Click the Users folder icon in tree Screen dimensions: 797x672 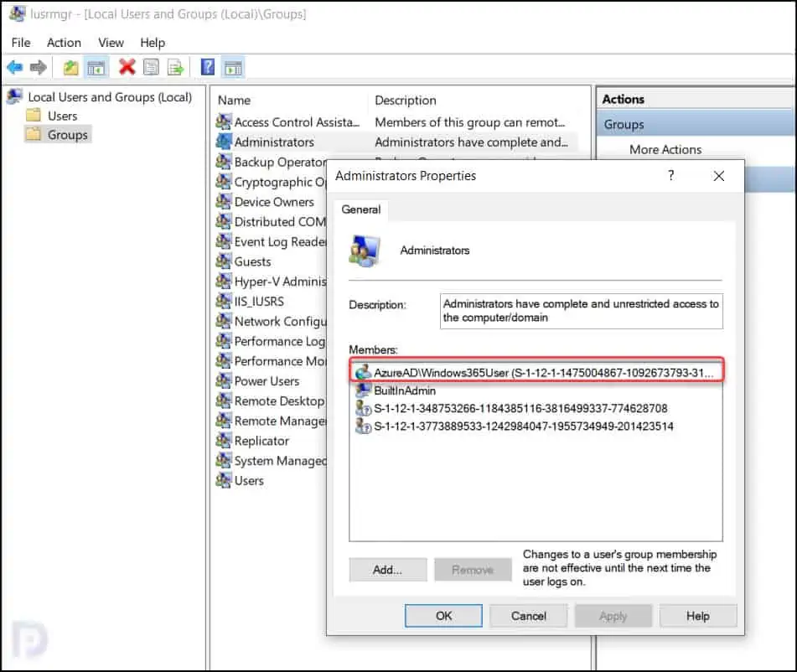(x=34, y=116)
